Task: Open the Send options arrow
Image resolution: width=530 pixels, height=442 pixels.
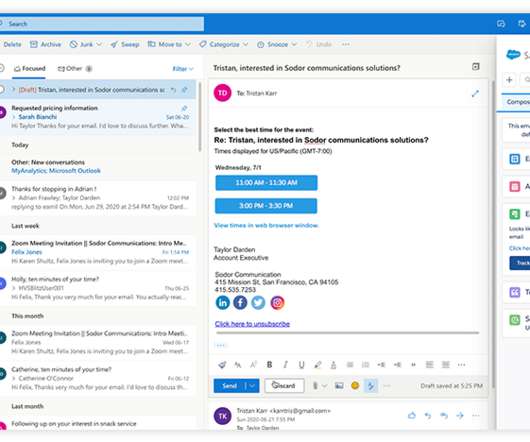Action: 252,386
